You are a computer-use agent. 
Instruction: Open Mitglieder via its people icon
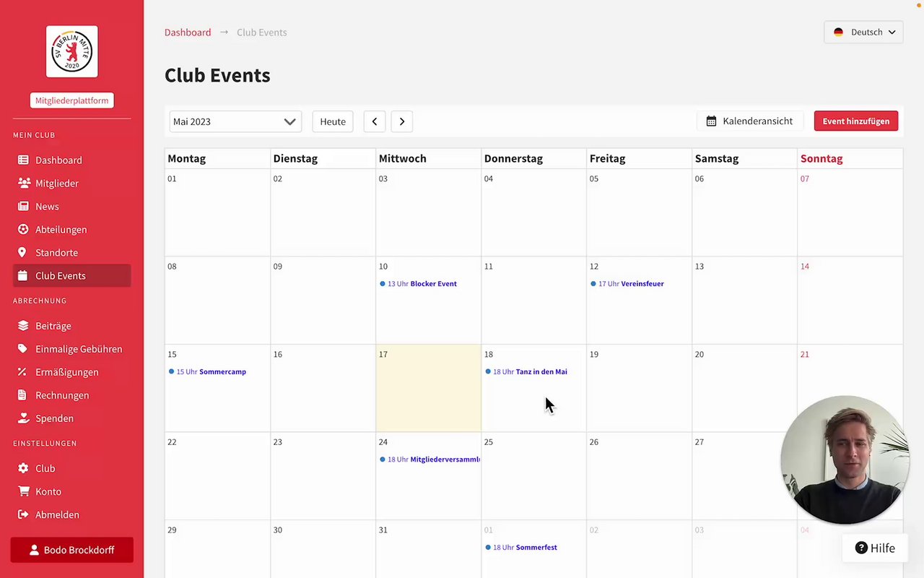click(x=24, y=184)
